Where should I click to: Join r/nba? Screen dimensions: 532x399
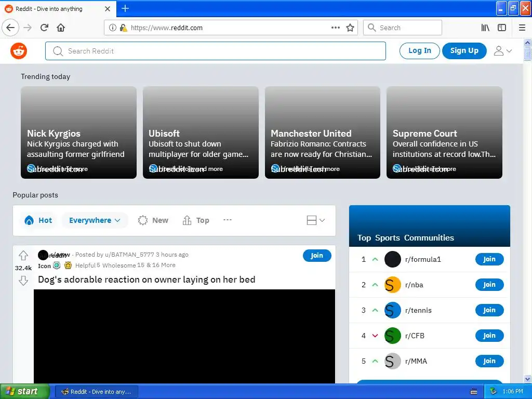click(489, 285)
